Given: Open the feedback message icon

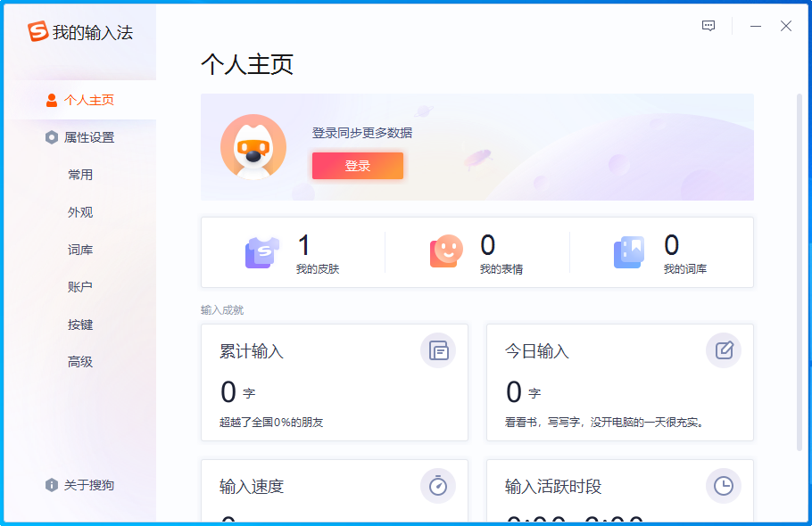Looking at the screenshot, I should tap(708, 26).
